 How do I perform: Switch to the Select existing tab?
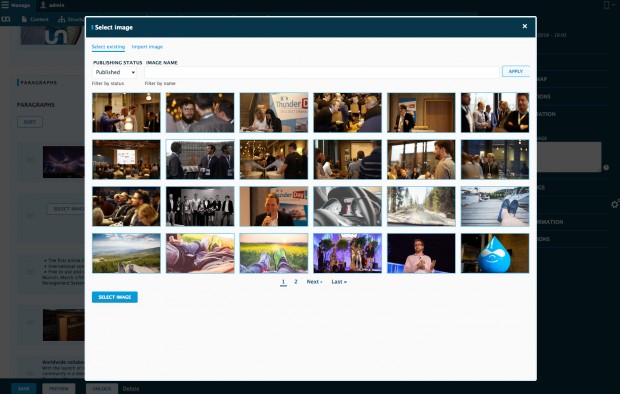point(108,47)
